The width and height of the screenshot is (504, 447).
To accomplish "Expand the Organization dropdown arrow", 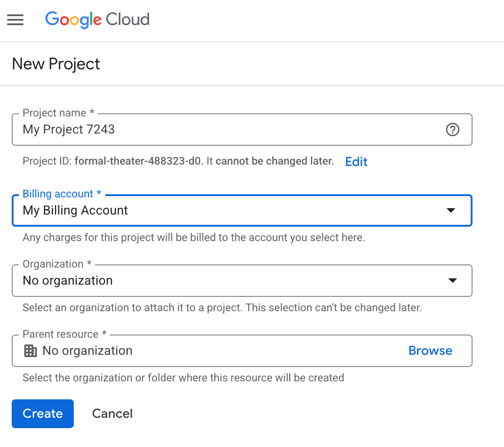I will click(453, 280).
